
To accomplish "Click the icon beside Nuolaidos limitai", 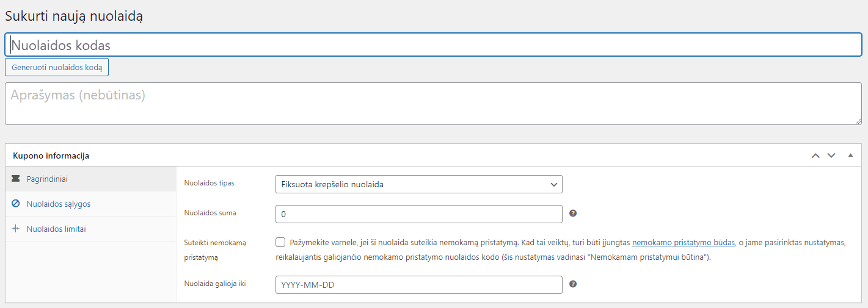I will 15,229.
